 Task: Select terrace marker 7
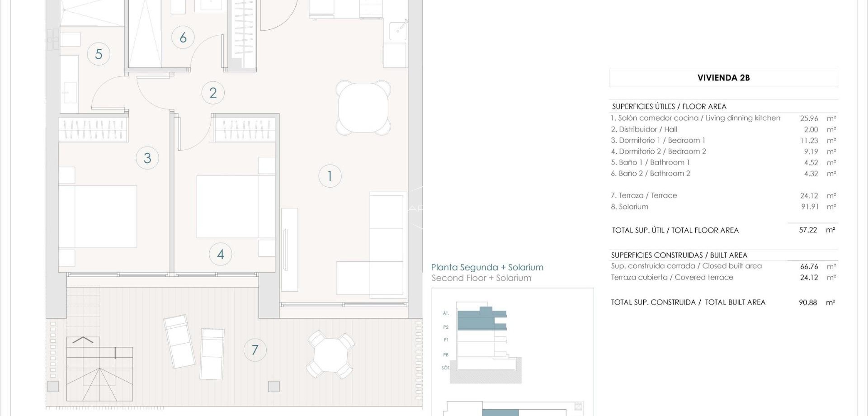click(x=255, y=350)
